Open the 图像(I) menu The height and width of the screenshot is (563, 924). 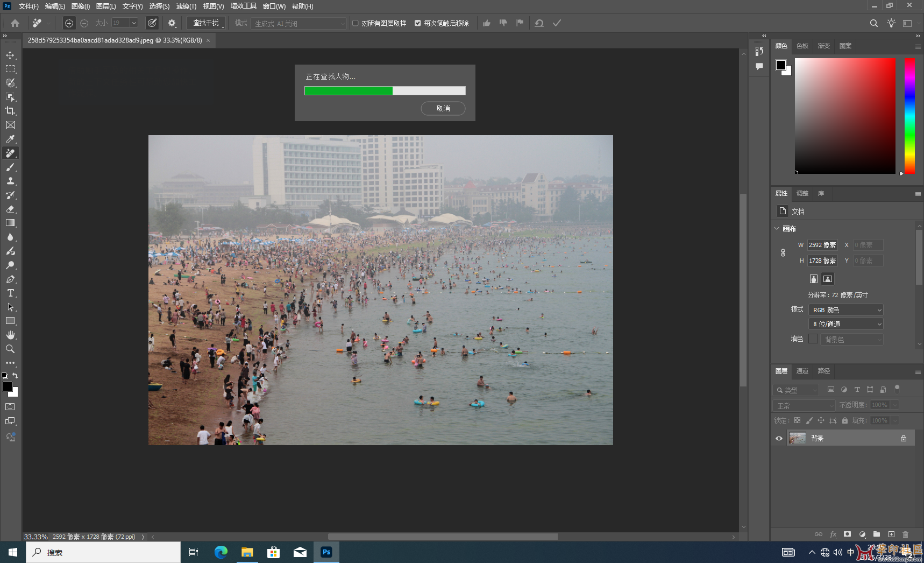pyautogui.click(x=81, y=6)
